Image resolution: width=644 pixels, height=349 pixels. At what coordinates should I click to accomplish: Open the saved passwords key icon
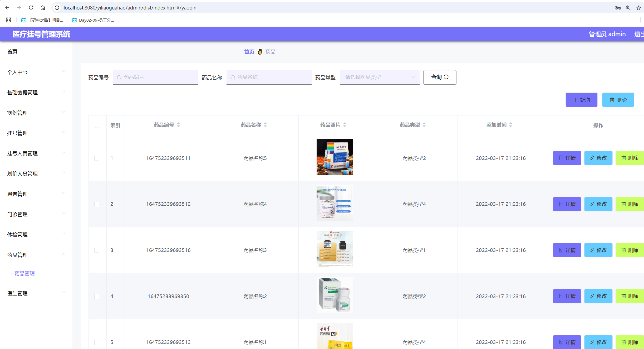tap(617, 8)
